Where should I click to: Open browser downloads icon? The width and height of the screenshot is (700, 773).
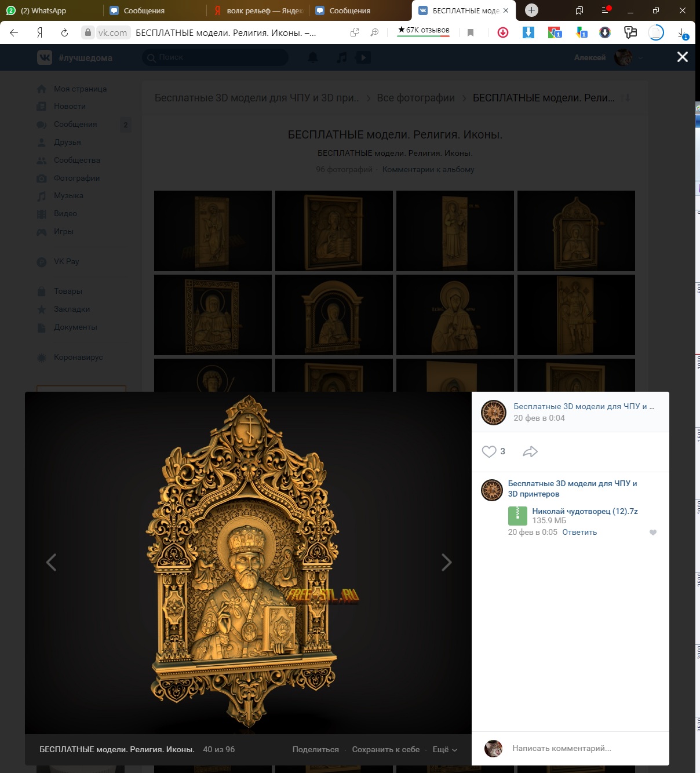click(683, 34)
